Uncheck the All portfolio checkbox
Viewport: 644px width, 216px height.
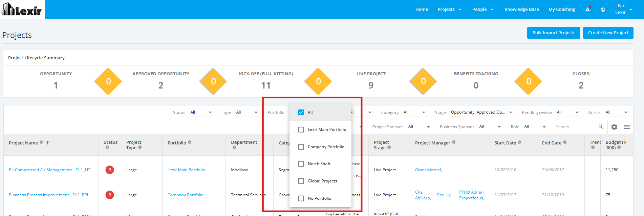[301, 112]
